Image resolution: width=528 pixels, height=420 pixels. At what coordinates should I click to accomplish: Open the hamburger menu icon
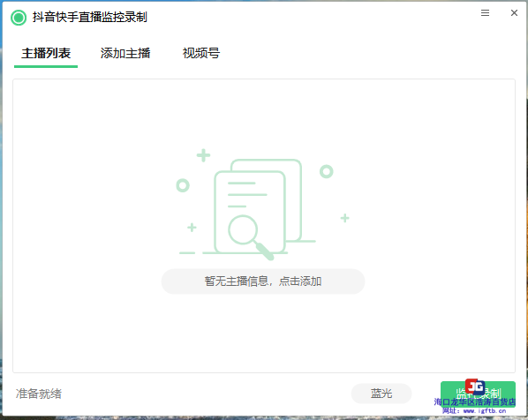tap(485, 12)
